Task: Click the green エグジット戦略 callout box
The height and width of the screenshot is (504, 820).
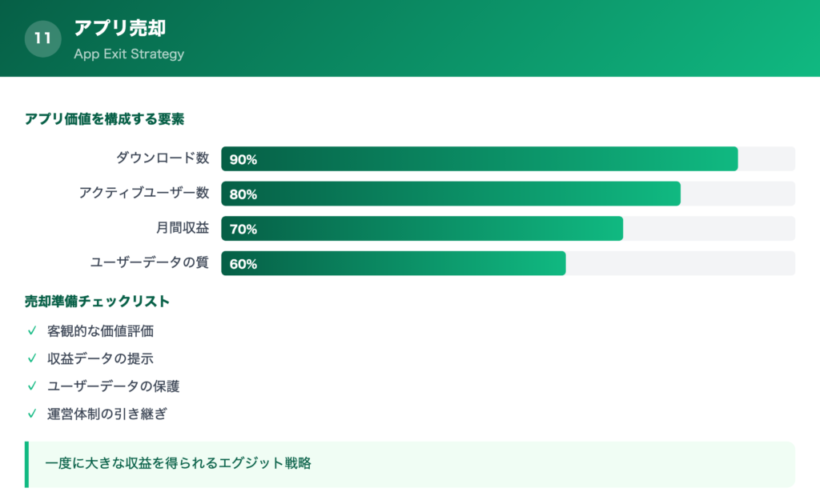Action: 410,464
